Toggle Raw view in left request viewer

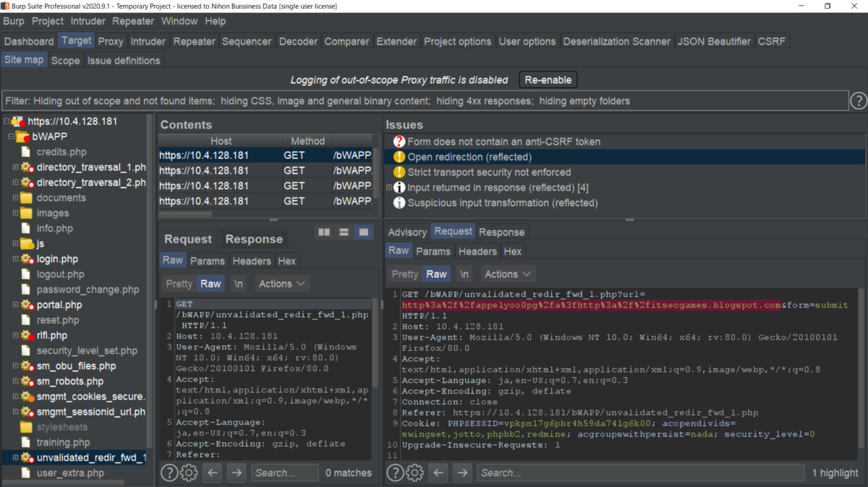pyautogui.click(x=210, y=284)
